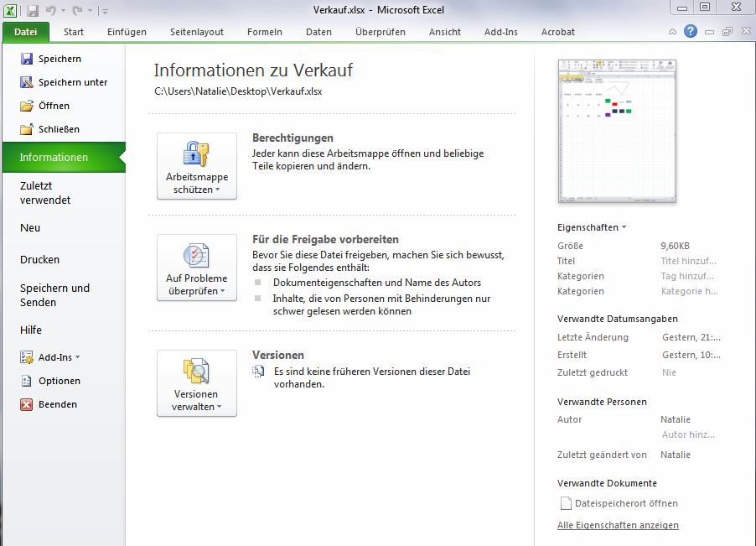Click the Speichern disk icon in sidebar
756x546 pixels.
27,59
